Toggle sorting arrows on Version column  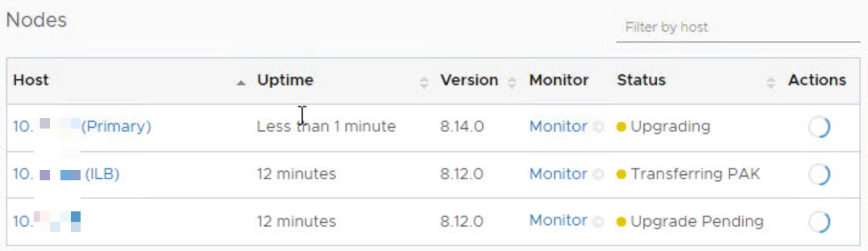[512, 82]
